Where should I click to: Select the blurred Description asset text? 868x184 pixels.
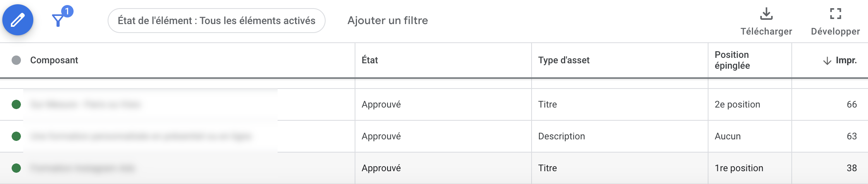coord(141,136)
